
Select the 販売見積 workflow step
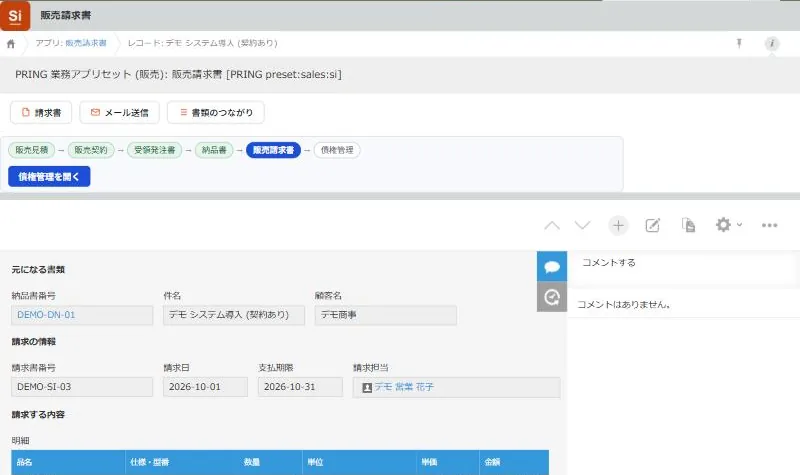click(x=32, y=150)
